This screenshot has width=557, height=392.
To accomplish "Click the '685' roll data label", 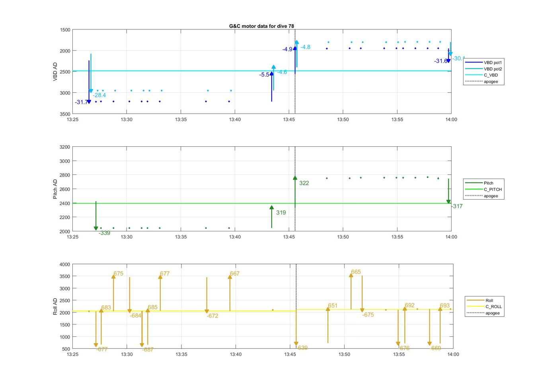I will tap(152, 308).
